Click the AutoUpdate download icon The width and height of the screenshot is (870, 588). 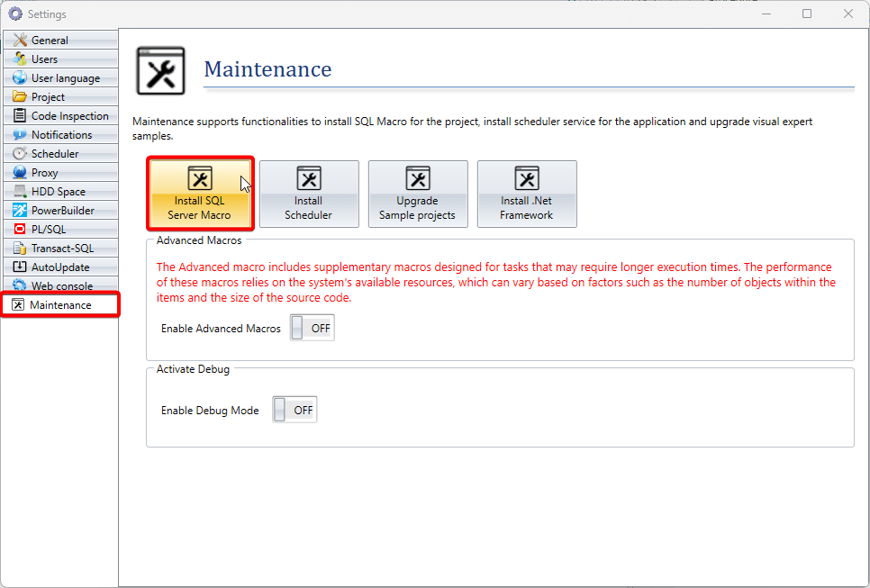tap(20, 267)
